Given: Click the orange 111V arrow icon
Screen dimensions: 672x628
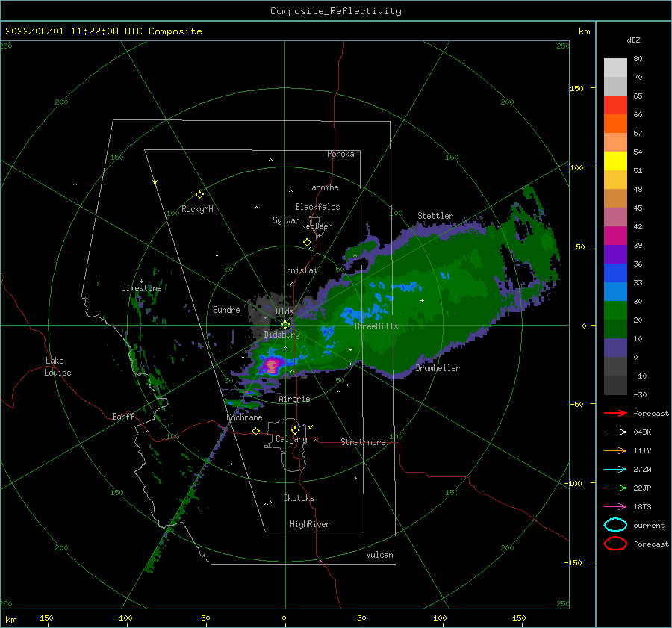Looking at the screenshot, I should [x=615, y=450].
